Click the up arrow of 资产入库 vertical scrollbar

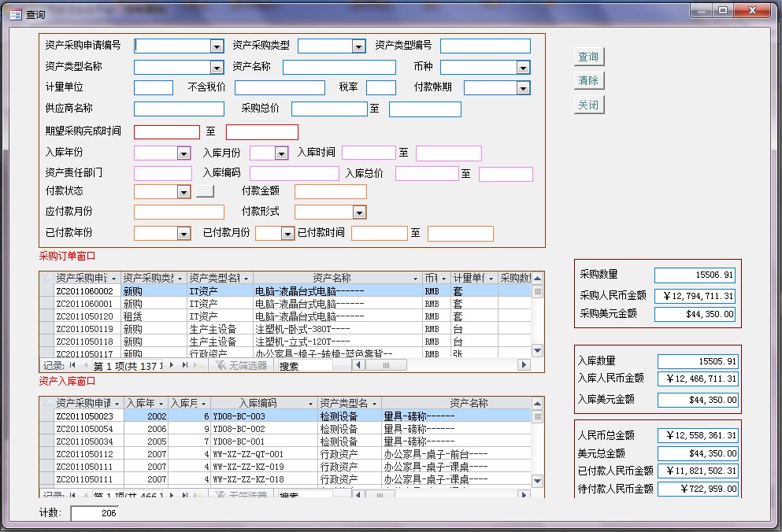click(x=538, y=403)
